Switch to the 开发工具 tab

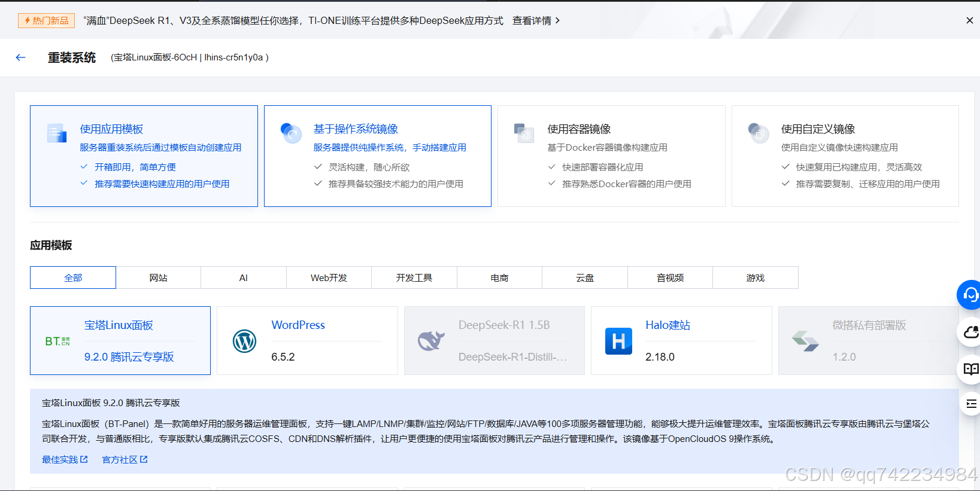pyautogui.click(x=414, y=277)
